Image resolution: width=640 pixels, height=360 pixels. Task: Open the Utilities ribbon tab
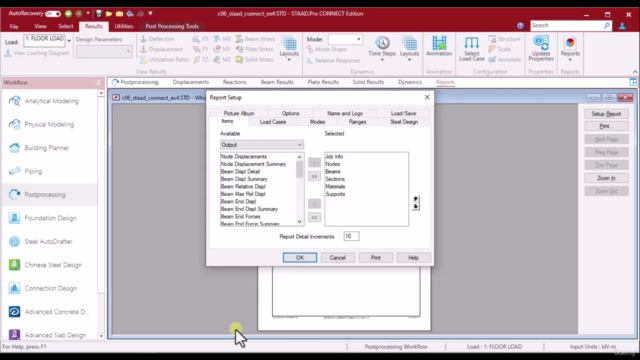(x=124, y=26)
